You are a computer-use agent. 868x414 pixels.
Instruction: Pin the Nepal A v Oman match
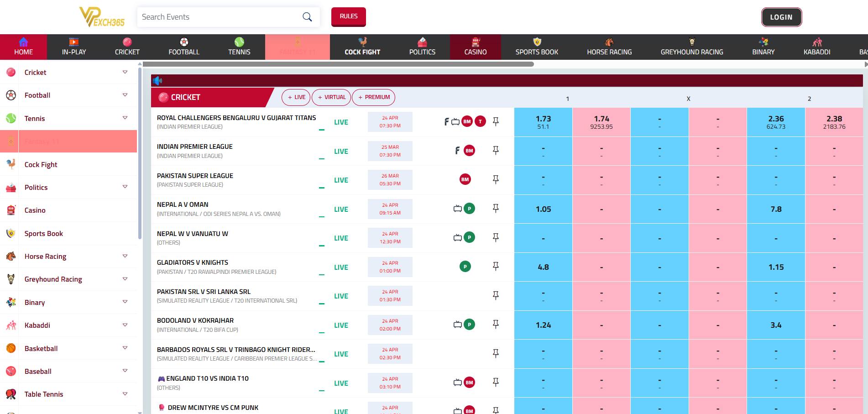pos(496,209)
